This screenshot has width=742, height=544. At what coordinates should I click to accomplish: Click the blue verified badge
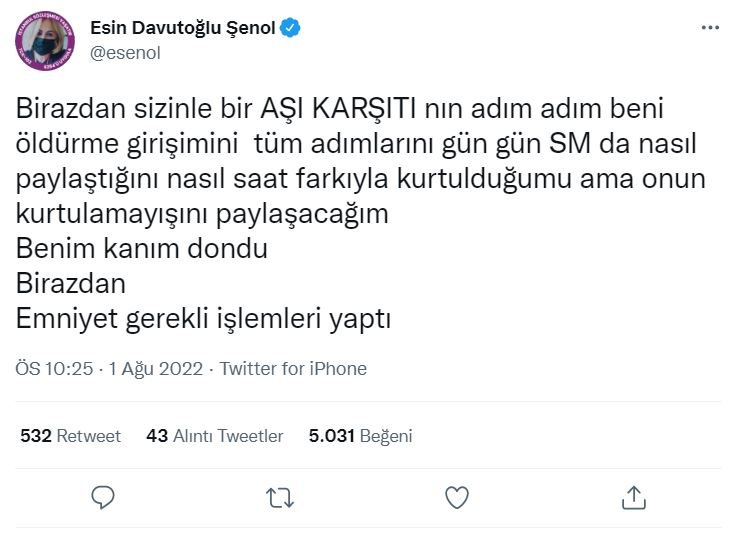(290, 29)
